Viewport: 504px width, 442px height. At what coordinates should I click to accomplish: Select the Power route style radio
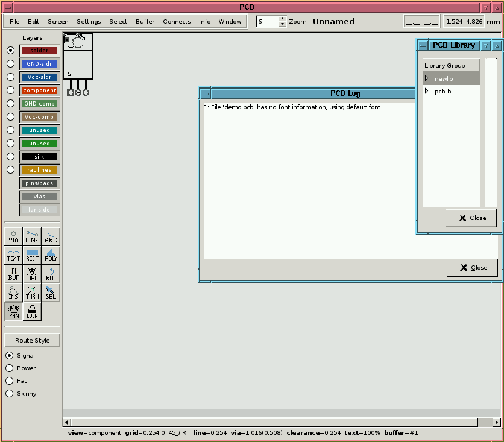pos(9,368)
